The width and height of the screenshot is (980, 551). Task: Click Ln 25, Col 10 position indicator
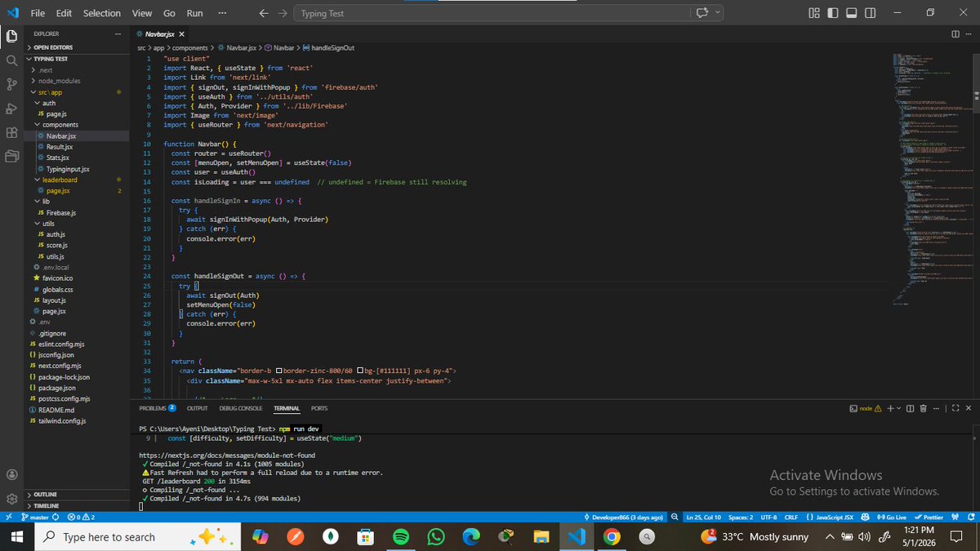coord(703,517)
